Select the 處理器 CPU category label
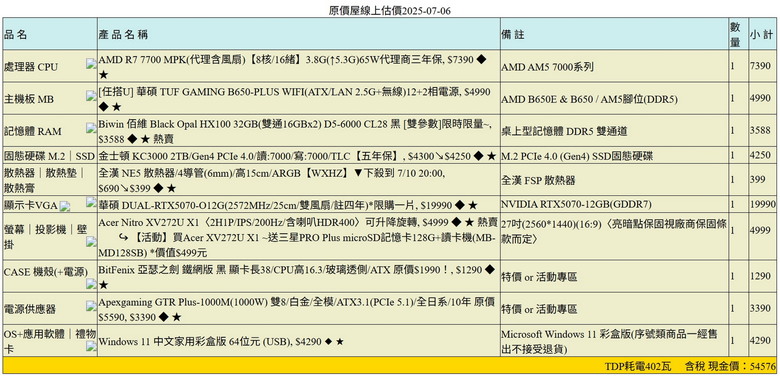This screenshot has height=376, width=780. [x=30, y=67]
